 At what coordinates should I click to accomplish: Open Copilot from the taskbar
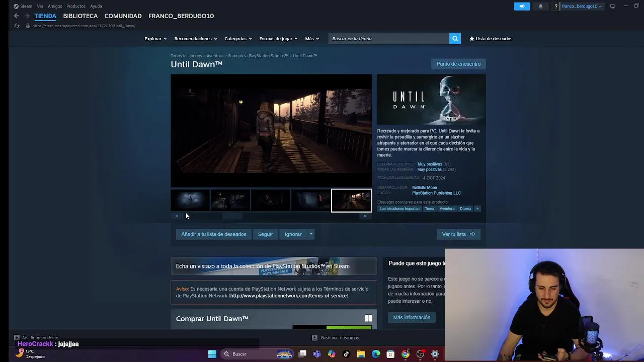(x=332, y=354)
